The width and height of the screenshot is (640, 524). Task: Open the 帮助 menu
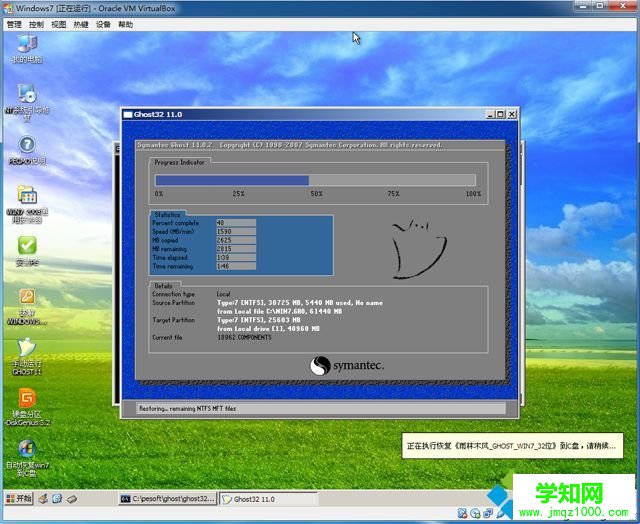coord(126,24)
